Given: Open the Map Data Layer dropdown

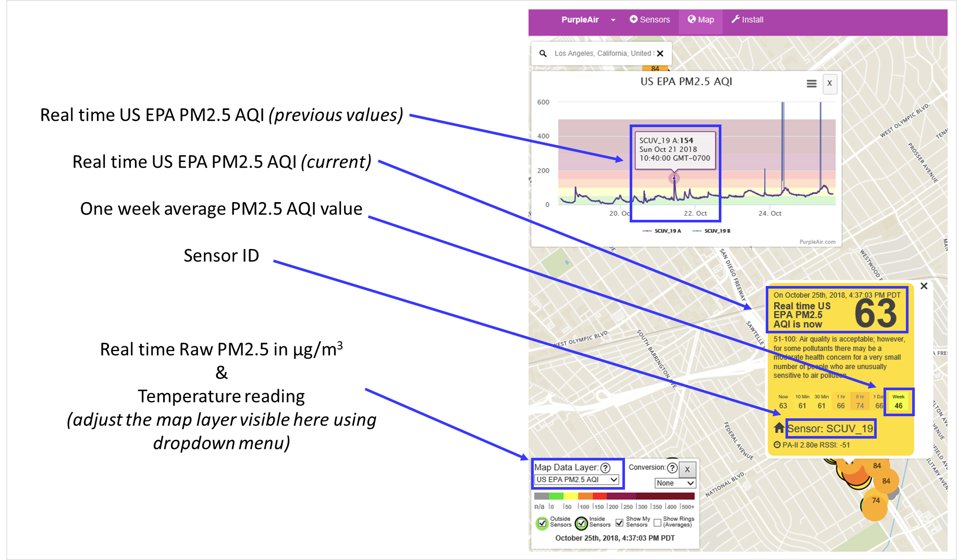Looking at the screenshot, I should pos(577,480).
